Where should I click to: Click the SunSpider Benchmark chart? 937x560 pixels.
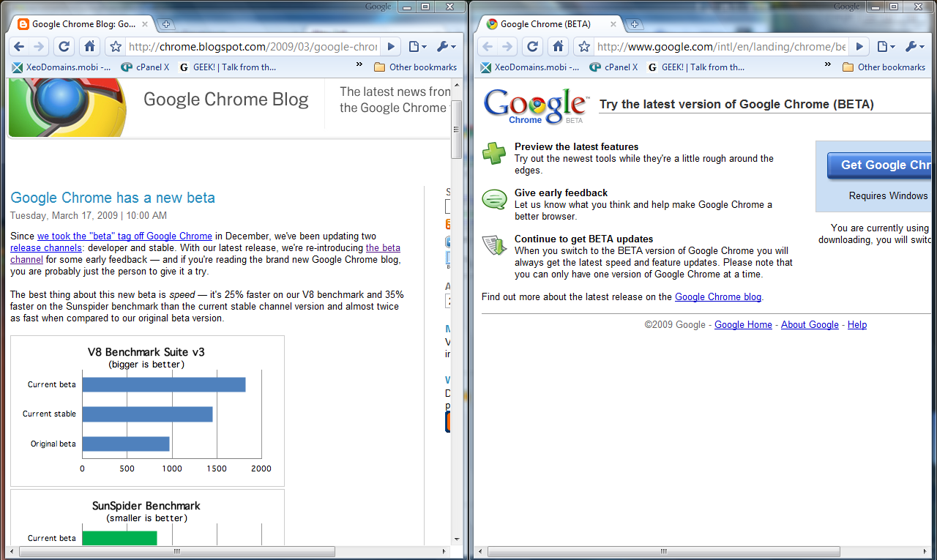(x=147, y=517)
